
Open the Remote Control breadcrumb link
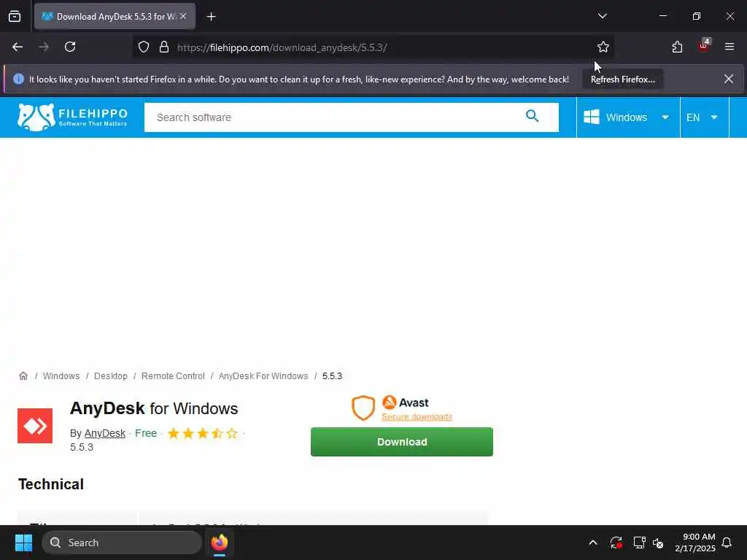(173, 376)
